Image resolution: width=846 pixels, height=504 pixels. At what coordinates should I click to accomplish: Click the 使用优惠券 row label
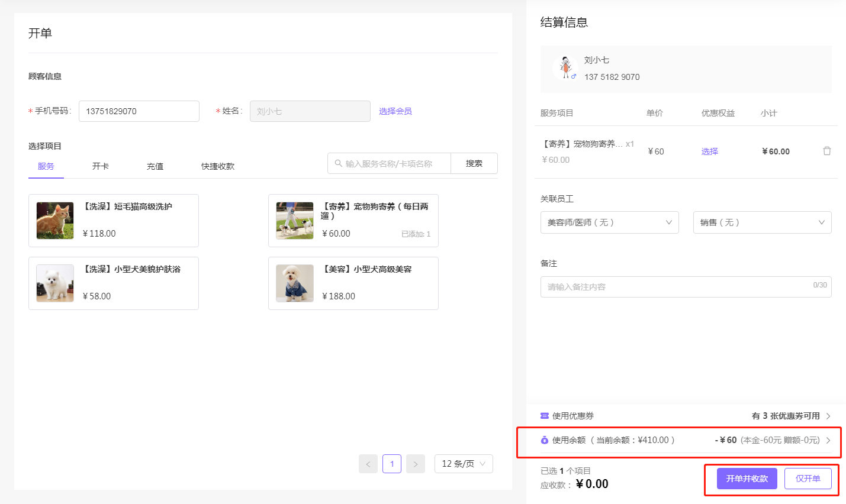pyautogui.click(x=573, y=416)
